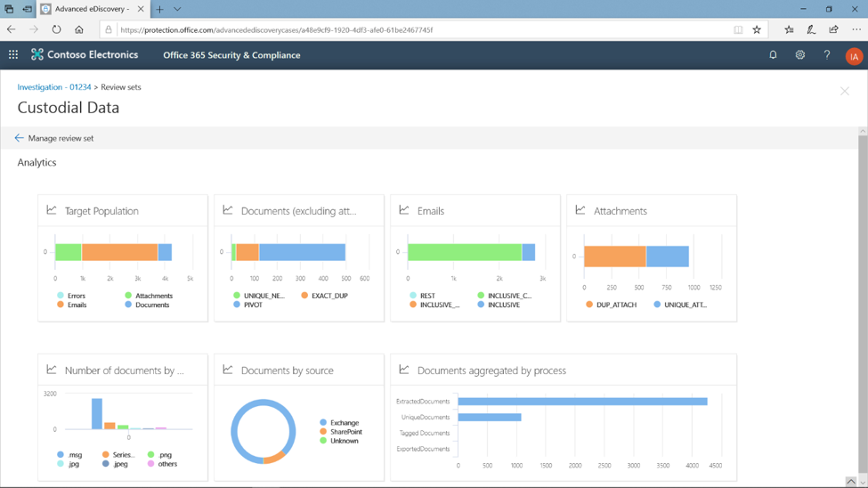Open the settings gear in header
The width and height of the screenshot is (868, 488).
coord(799,55)
